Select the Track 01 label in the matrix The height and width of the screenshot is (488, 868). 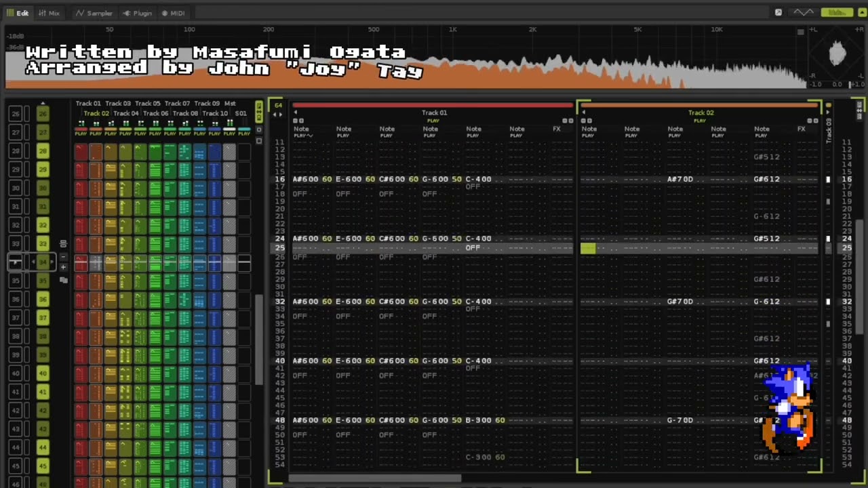(88, 103)
